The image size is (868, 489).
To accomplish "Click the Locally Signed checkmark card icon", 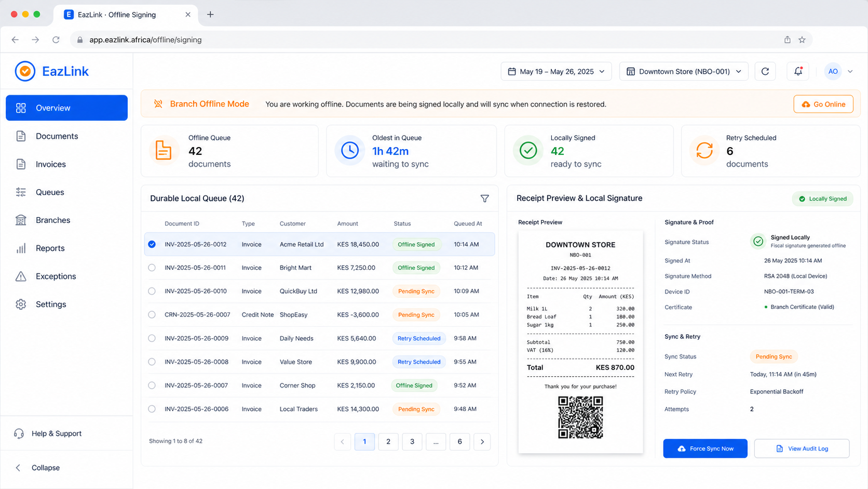I will pyautogui.click(x=528, y=151).
